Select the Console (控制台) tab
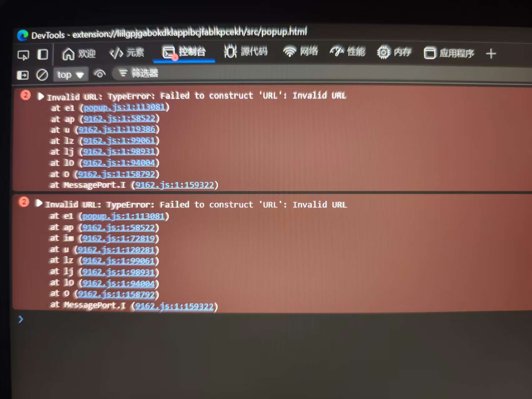532x399 pixels. pyautogui.click(x=184, y=52)
